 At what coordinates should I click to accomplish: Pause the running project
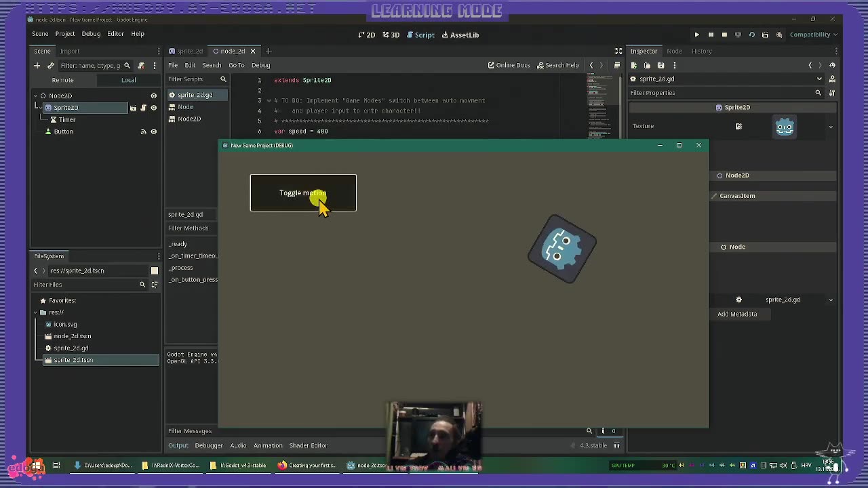click(711, 35)
